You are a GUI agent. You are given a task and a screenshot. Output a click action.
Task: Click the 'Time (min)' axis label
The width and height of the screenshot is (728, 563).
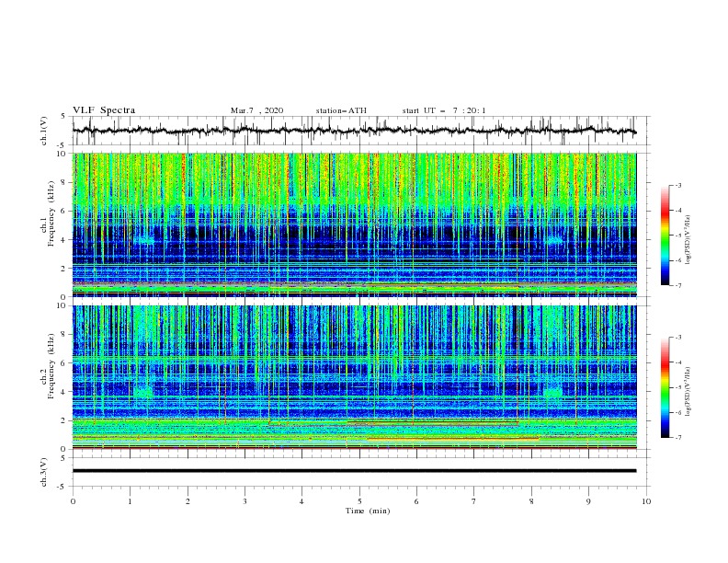click(x=368, y=511)
